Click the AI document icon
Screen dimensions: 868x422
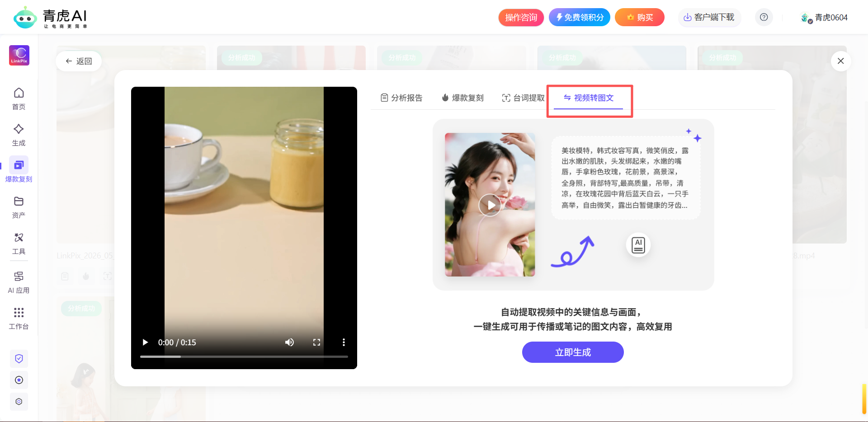(x=638, y=245)
